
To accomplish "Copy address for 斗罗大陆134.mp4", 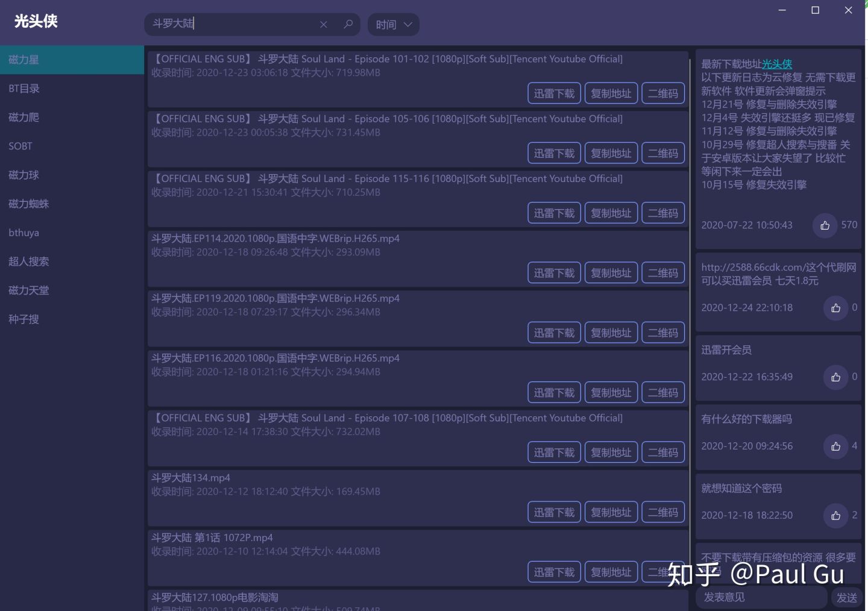I will pos(611,512).
